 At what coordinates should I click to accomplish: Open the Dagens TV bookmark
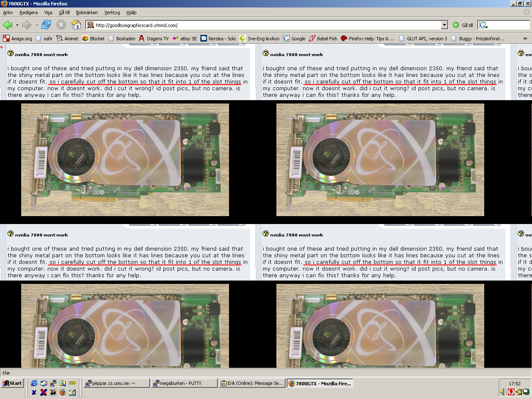154,38
